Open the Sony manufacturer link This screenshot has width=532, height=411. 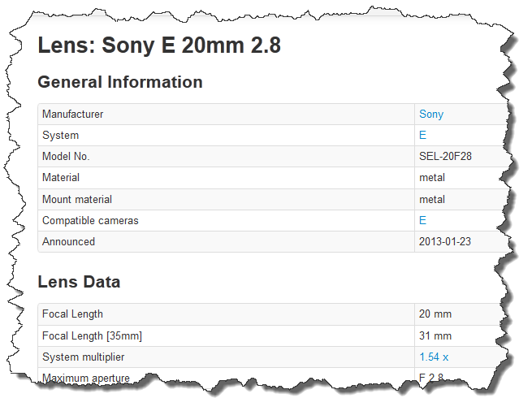(x=431, y=115)
